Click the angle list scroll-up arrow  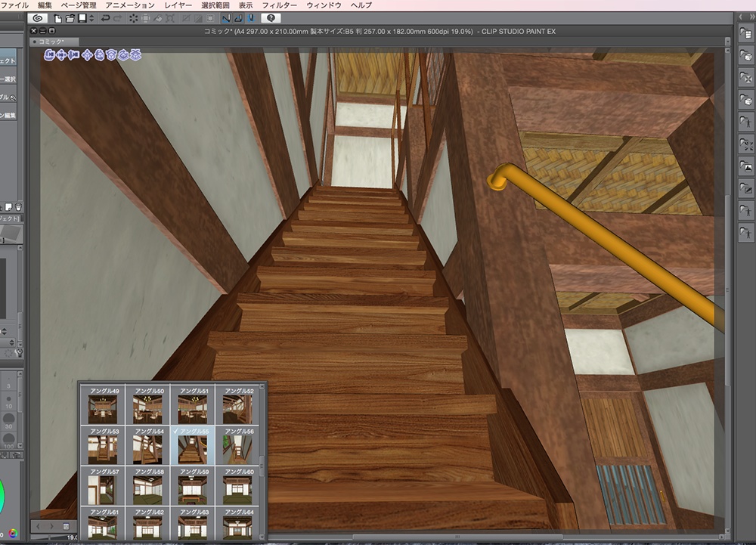click(262, 386)
